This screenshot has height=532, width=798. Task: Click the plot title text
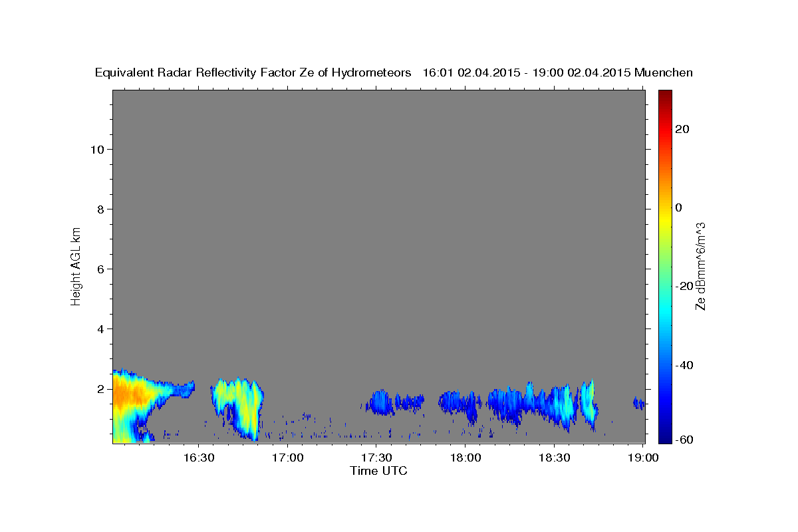pos(394,72)
